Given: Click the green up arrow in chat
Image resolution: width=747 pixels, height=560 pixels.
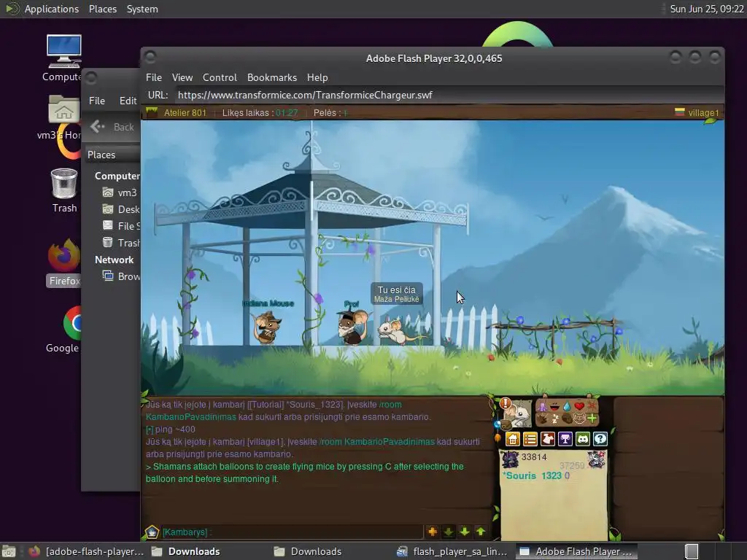Looking at the screenshot, I should tap(481, 532).
